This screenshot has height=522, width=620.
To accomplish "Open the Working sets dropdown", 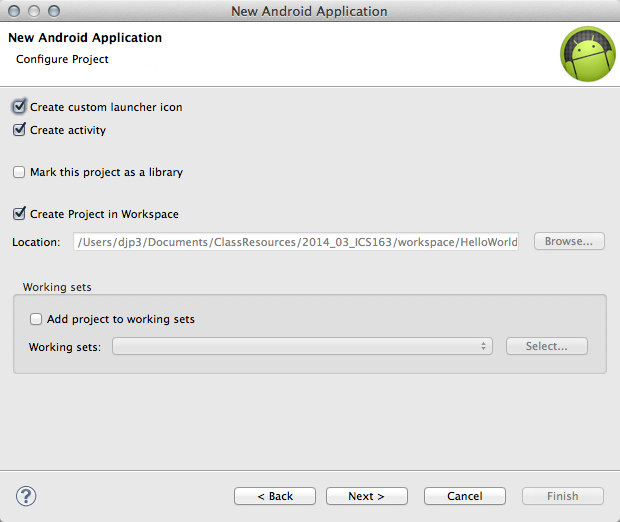I will click(303, 346).
